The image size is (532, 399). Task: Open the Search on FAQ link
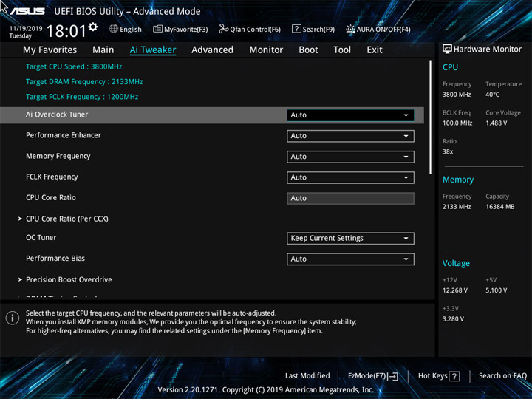502,375
